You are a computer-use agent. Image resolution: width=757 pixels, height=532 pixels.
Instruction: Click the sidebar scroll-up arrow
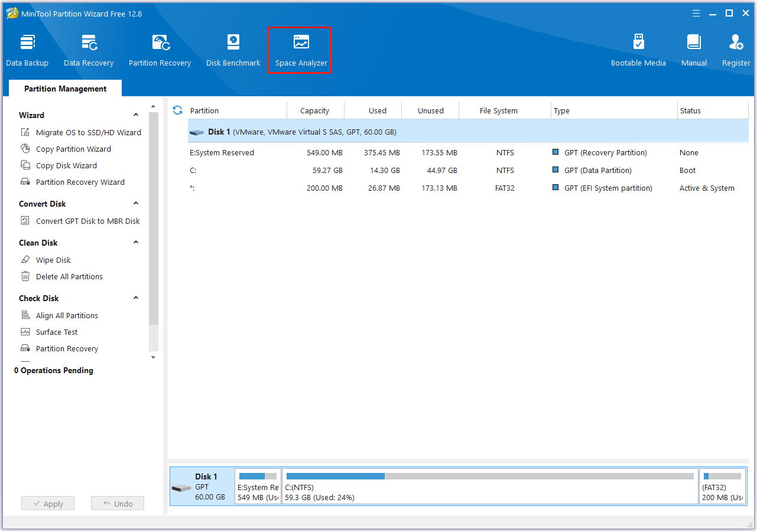click(154, 107)
